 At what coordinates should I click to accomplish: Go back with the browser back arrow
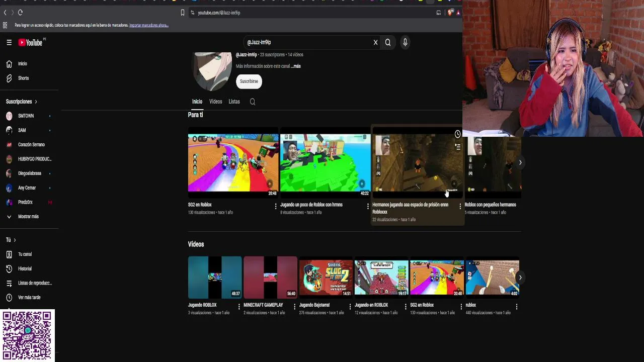(5, 13)
